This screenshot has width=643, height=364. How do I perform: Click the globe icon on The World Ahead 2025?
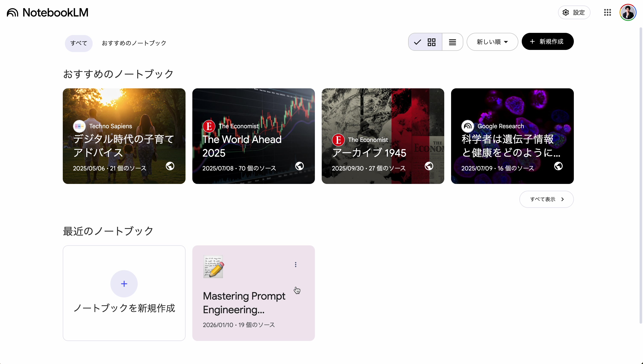tap(299, 166)
